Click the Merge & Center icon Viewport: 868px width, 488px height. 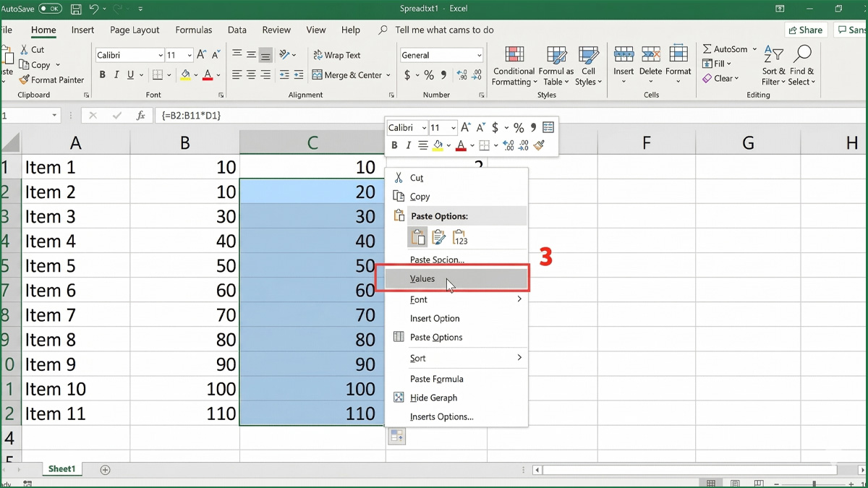coord(317,75)
